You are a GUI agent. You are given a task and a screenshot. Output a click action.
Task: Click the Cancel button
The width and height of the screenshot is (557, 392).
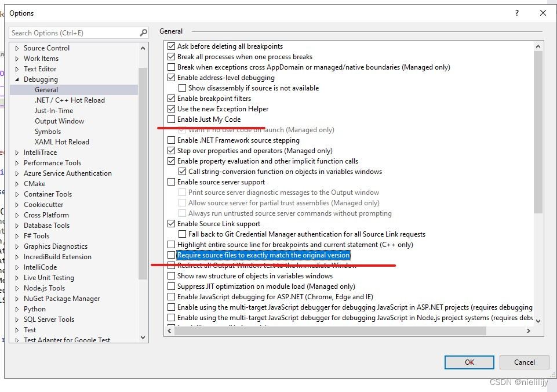[524, 362]
